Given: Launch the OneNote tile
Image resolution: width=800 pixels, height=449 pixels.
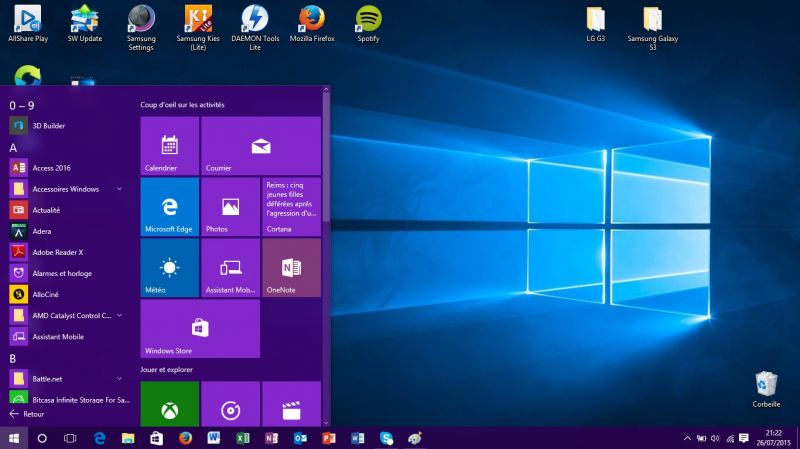Looking at the screenshot, I should pos(291,267).
